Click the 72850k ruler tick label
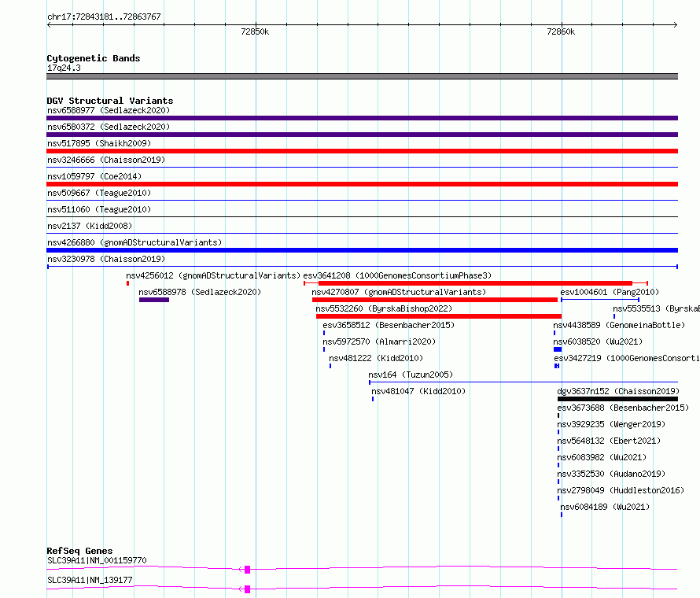Screen dimensions: 700x598 point(255,31)
